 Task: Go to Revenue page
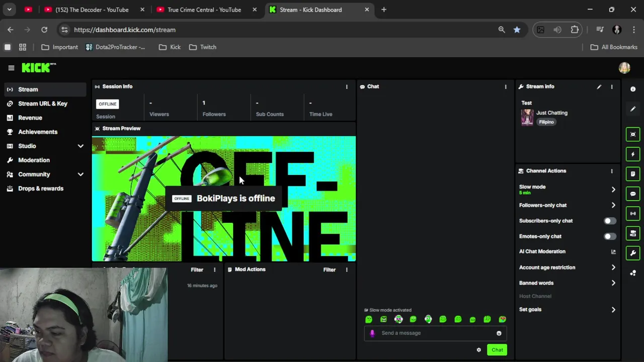(45, 118)
